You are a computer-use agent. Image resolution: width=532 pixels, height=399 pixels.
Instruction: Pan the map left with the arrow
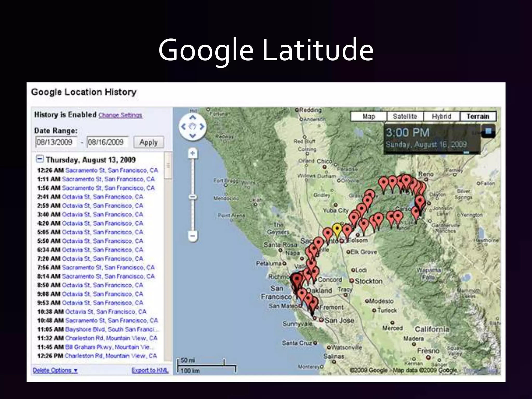(184, 127)
